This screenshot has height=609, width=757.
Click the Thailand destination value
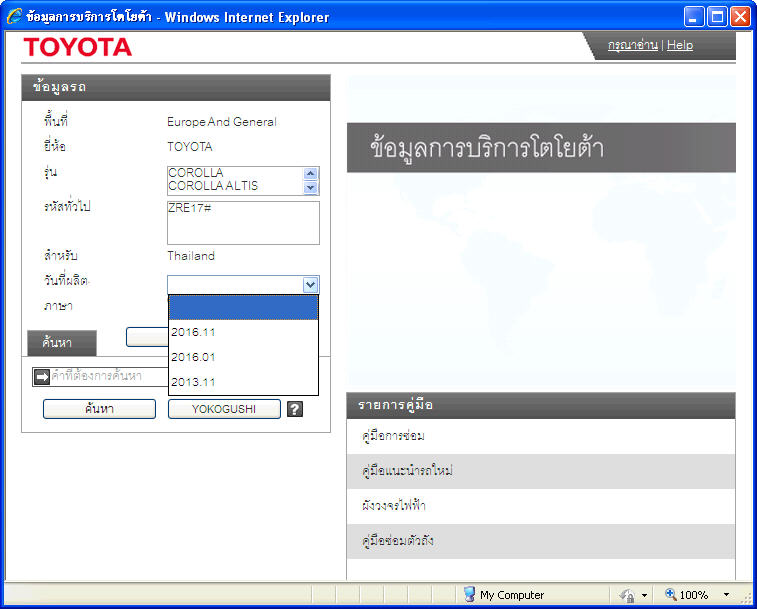click(191, 255)
